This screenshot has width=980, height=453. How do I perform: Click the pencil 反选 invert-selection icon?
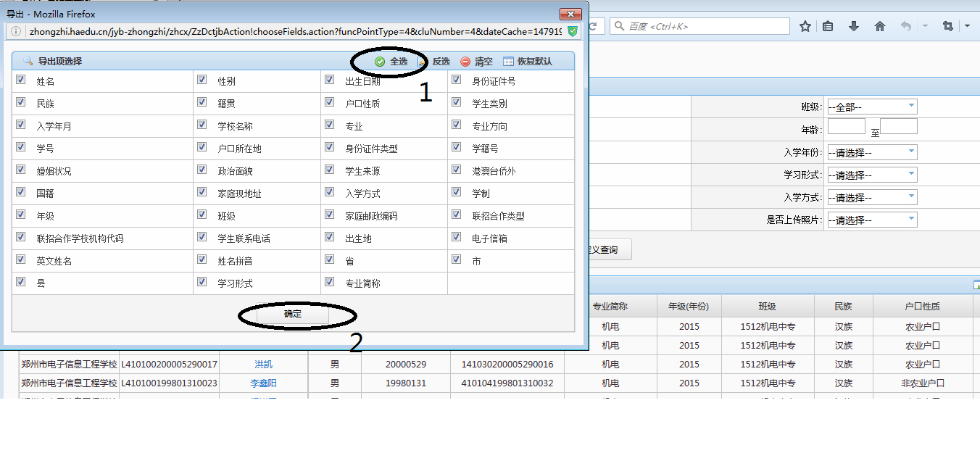(423, 61)
